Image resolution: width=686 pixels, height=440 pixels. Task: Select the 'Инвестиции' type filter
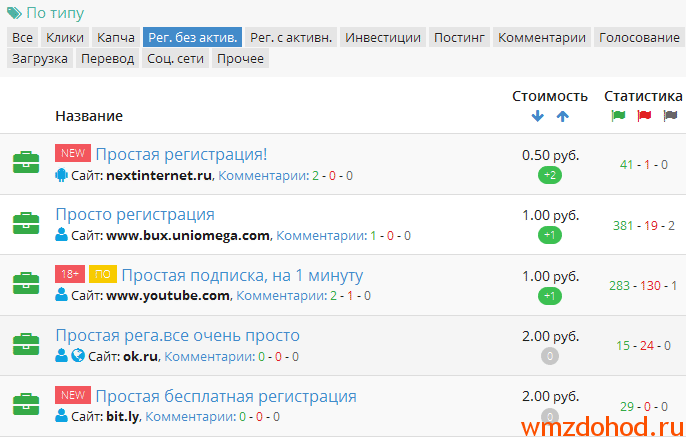(x=383, y=37)
